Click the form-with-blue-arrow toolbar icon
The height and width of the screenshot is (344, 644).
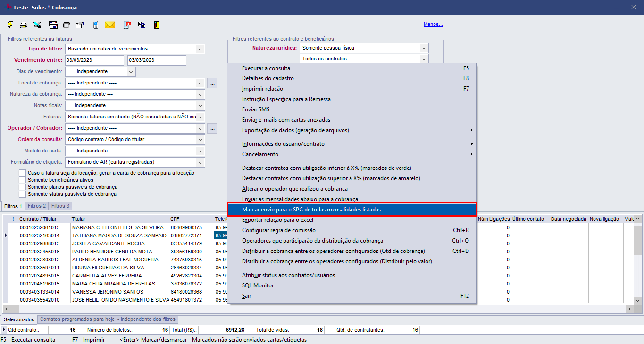coord(79,25)
